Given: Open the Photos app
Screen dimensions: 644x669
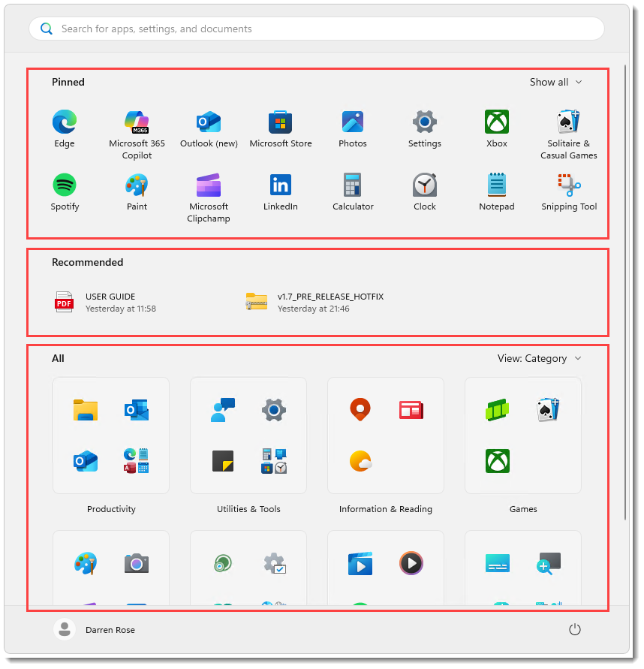Looking at the screenshot, I should [x=352, y=122].
